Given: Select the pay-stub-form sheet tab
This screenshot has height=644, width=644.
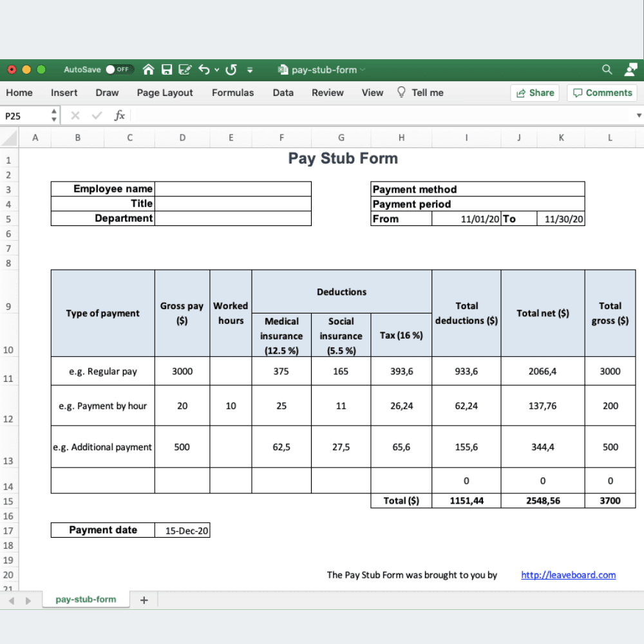Looking at the screenshot, I should click(86, 600).
